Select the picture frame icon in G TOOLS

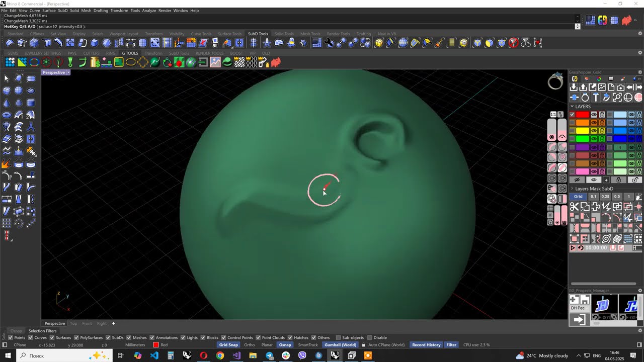(215, 62)
